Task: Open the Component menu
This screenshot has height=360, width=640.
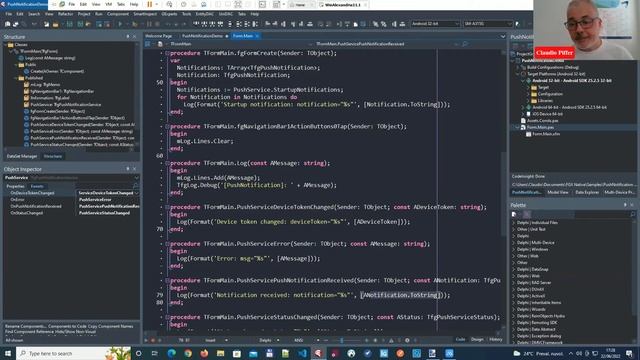Action: (118, 14)
